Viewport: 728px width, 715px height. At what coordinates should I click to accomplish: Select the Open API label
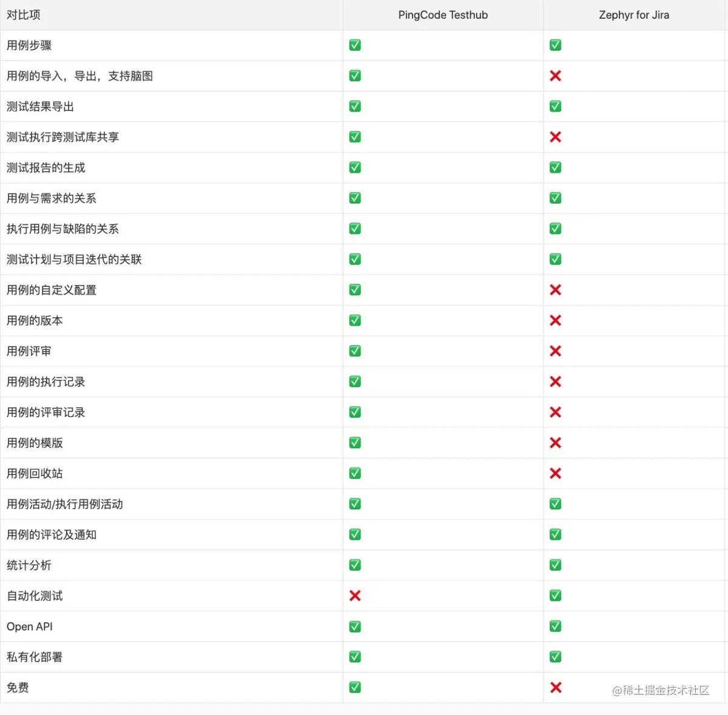pos(30,626)
